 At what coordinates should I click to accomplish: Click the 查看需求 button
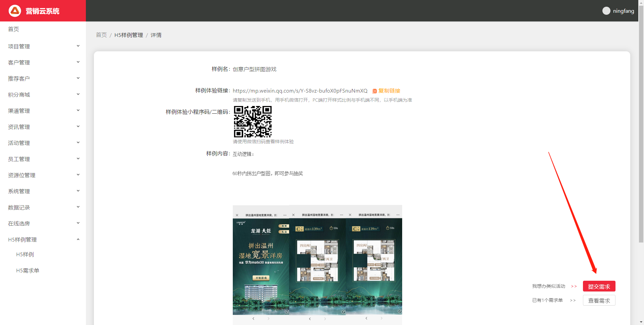pyautogui.click(x=599, y=301)
